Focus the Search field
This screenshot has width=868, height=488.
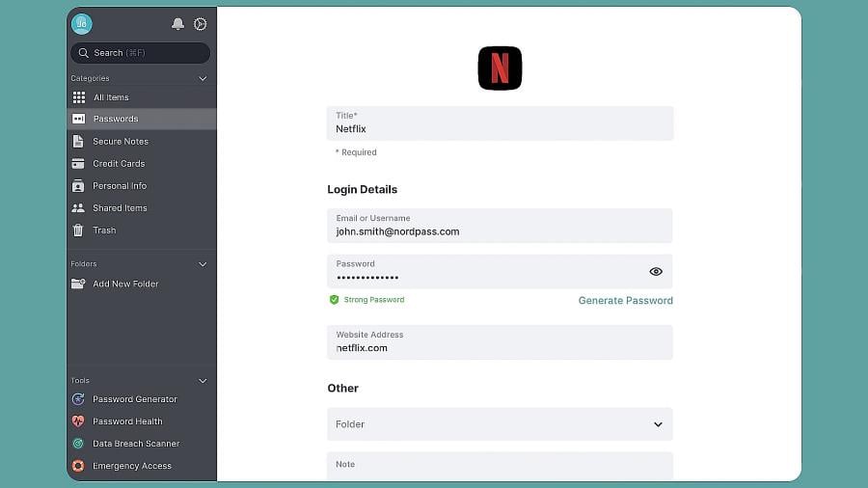[x=140, y=53]
